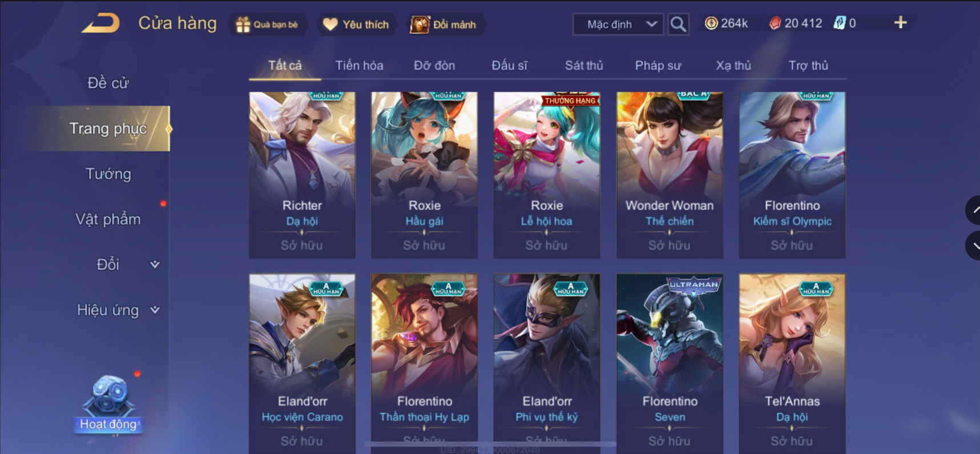Select Vật phẩm in the sidebar
The width and height of the screenshot is (980, 454).
(108, 219)
